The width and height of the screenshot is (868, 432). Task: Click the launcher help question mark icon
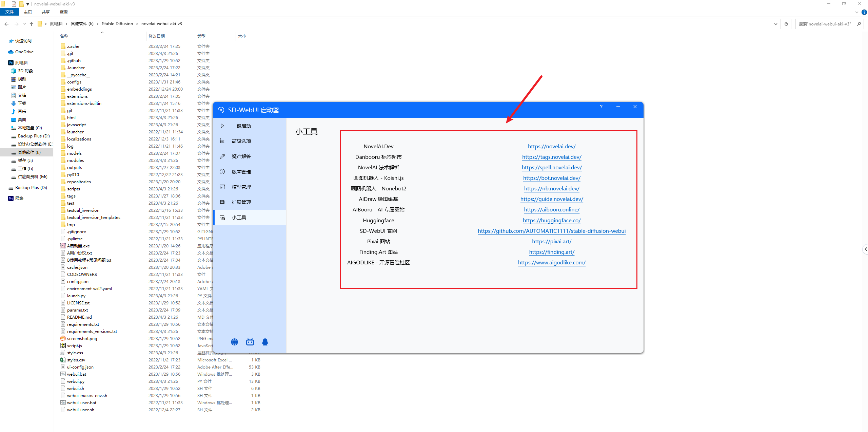pyautogui.click(x=601, y=107)
